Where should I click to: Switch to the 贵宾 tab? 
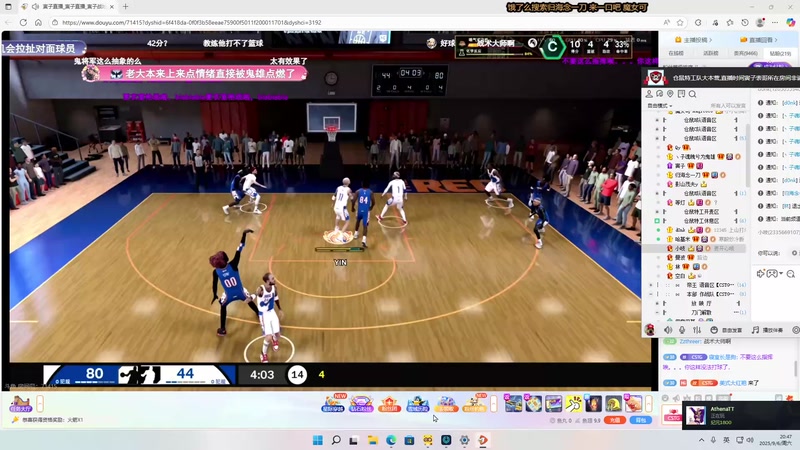745,53
